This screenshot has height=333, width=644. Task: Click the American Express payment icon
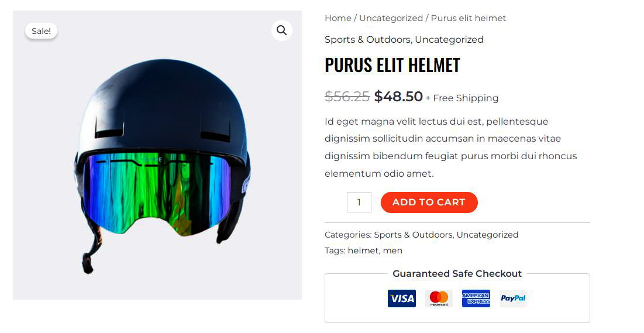pos(476,298)
